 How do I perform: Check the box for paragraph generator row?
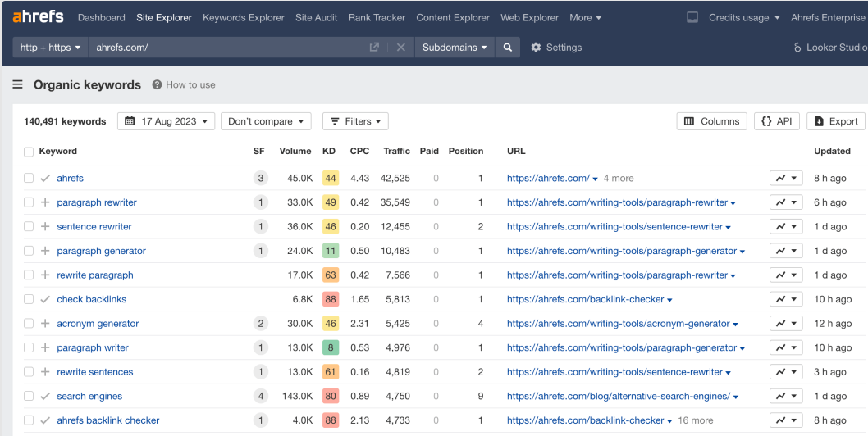(29, 251)
